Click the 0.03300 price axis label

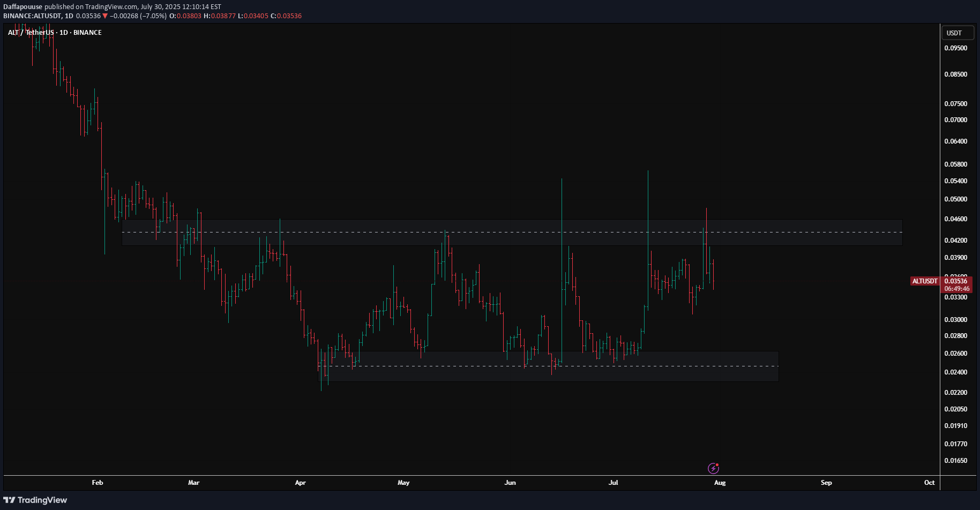(956, 297)
